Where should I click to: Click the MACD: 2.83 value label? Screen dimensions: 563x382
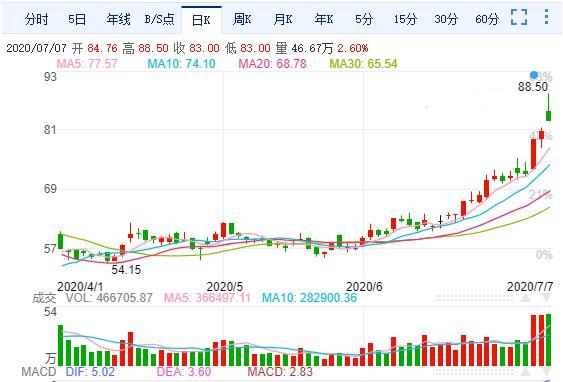click(x=280, y=372)
